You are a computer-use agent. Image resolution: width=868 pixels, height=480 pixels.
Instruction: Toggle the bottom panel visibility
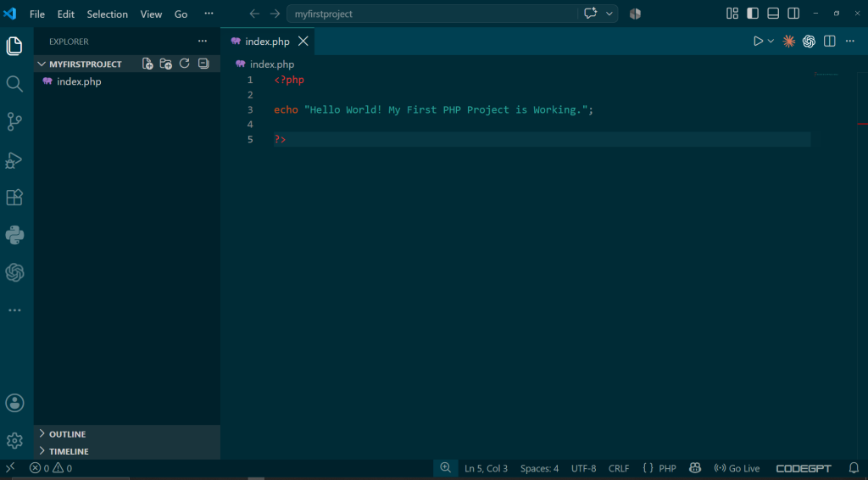(773, 14)
